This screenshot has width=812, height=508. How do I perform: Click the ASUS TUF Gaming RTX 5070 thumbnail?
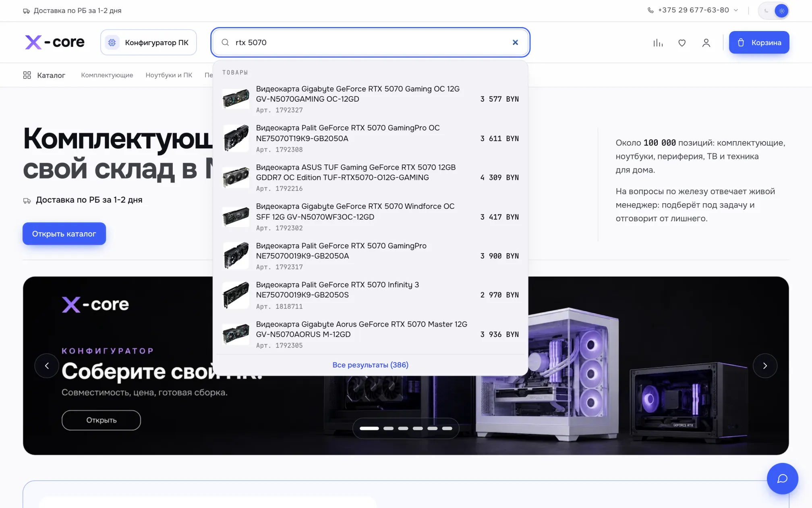[x=236, y=177]
